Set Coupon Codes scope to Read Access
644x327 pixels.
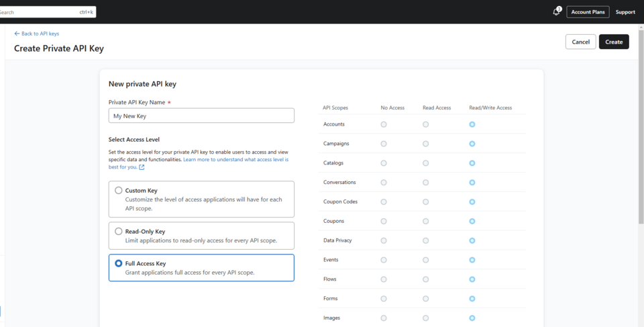pyautogui.click(x=426, y=201)
